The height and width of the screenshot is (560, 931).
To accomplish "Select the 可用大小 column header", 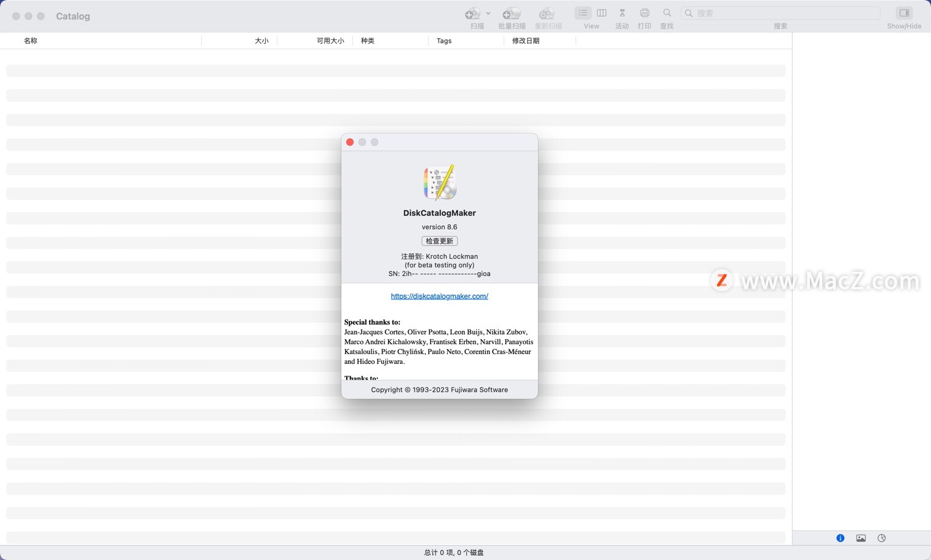I will (x=331, y=41).
